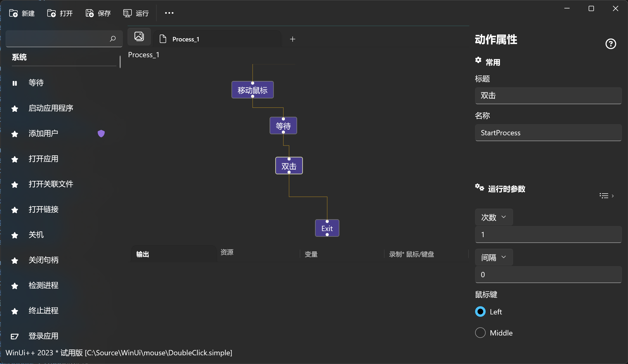The width and height of the screenshot is (628, 364).
Task: Select the 启动应用程序 action in sidebar
Action: [51, 108]
